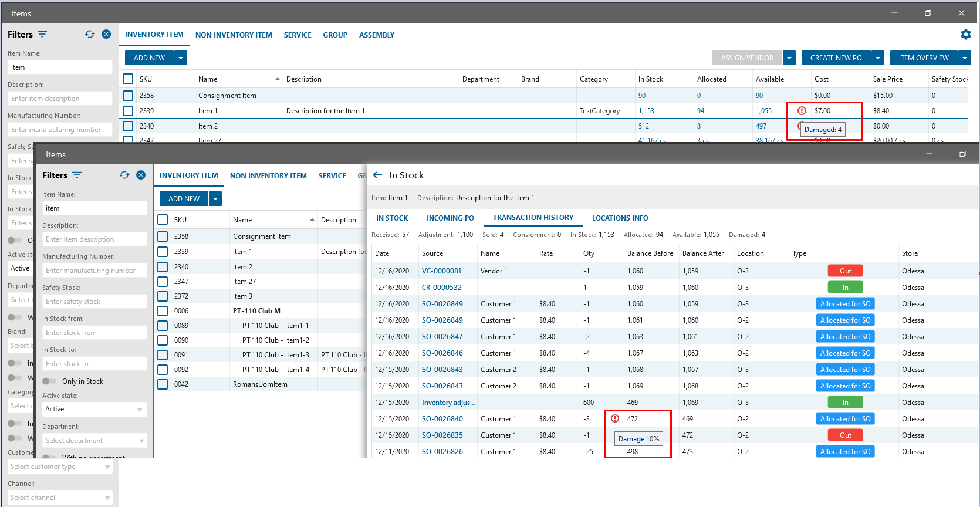Expand the Create New PO dropdown arrow
980x507 pixels.
pos(878,58)
